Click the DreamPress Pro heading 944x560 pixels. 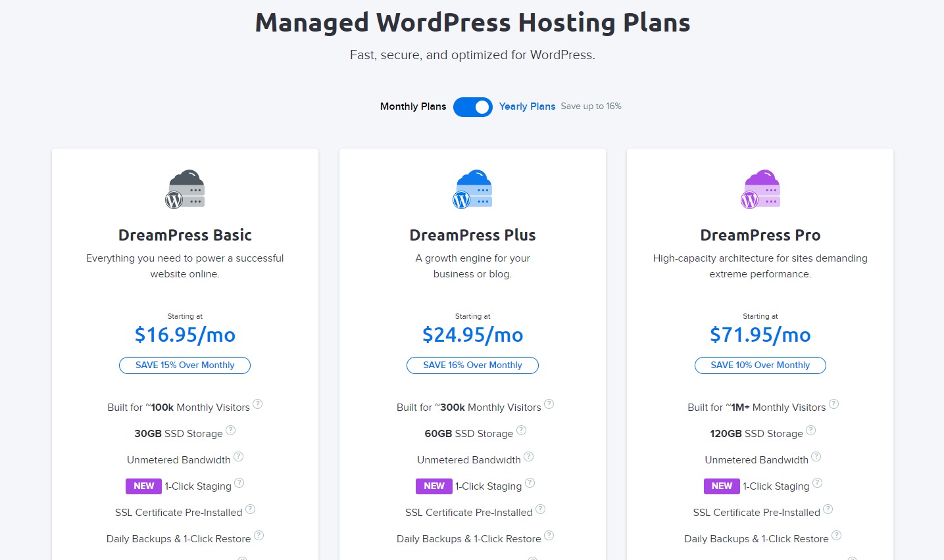(760, 235)
